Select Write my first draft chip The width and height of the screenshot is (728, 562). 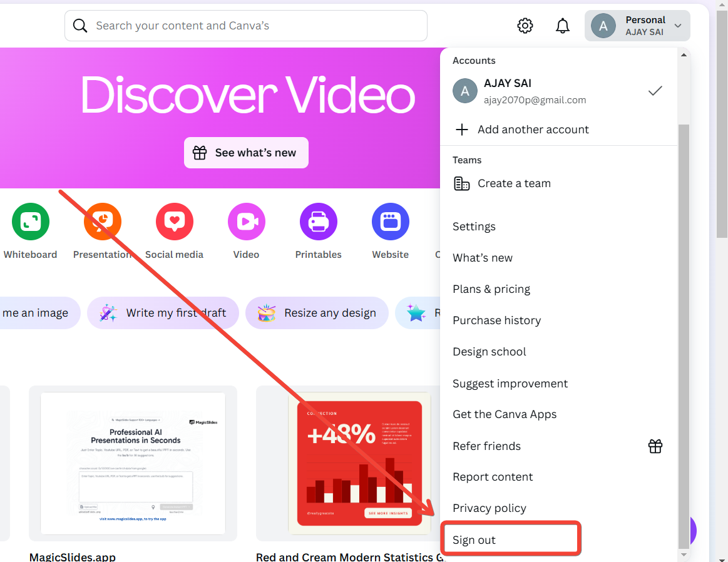[163, 313]
